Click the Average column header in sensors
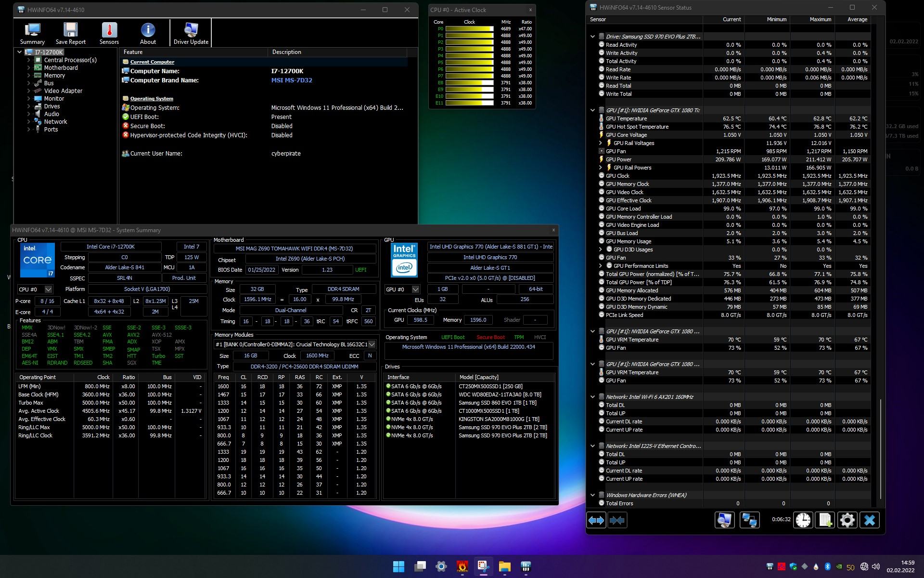 [852, 20]
